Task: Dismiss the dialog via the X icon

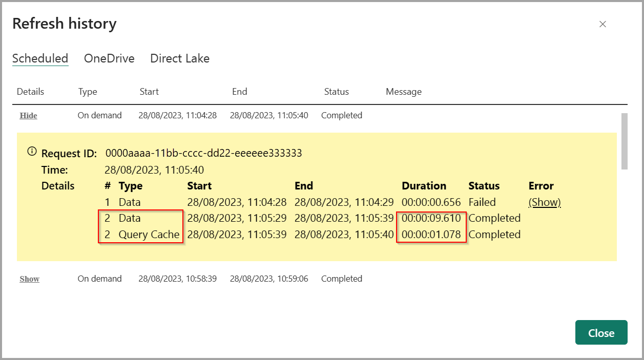Action: click(x=603, y=24)
